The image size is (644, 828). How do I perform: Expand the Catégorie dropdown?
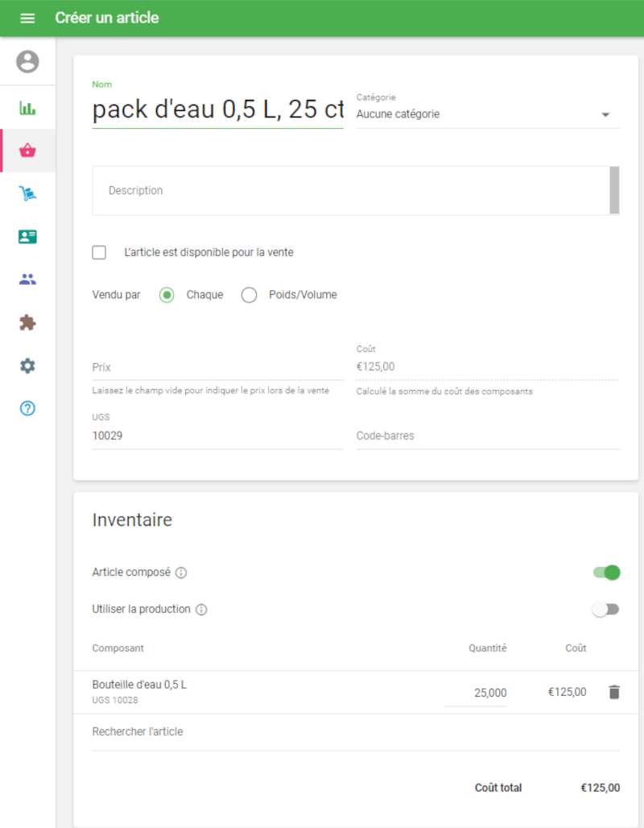(x=487, y=114)
